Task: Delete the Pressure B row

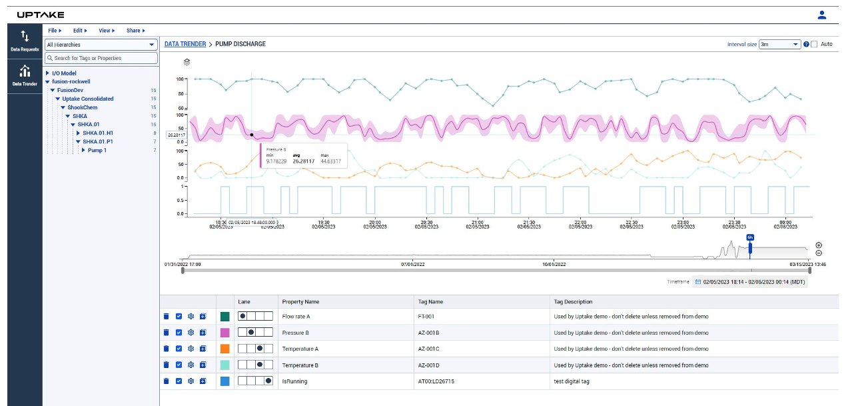Action: click(167, 332)
